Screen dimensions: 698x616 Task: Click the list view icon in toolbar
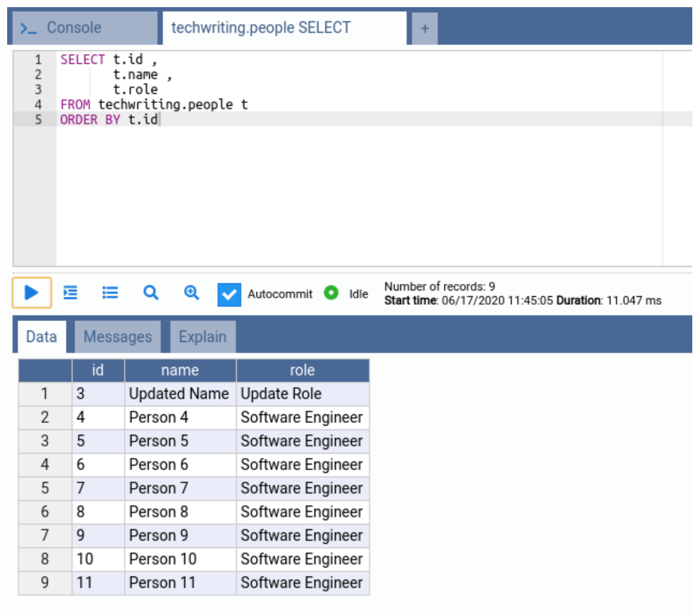110,293
